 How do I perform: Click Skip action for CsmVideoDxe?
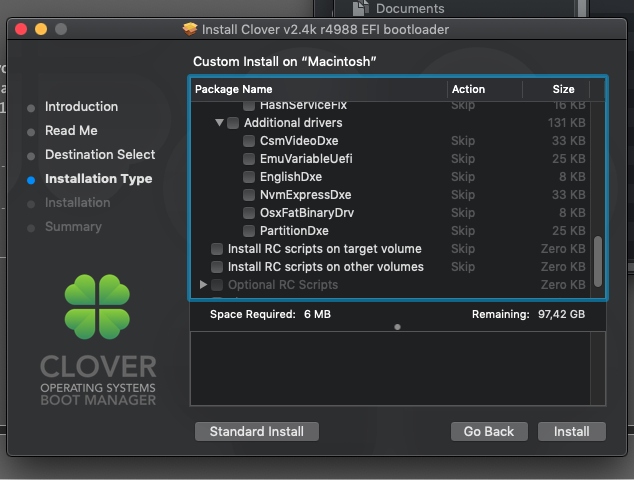pos(463,141)
